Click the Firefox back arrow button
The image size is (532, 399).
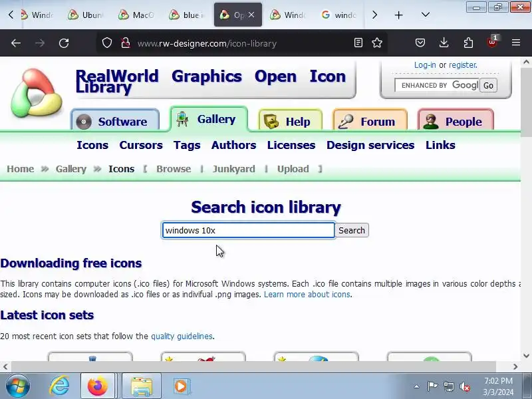pos(16,43)
